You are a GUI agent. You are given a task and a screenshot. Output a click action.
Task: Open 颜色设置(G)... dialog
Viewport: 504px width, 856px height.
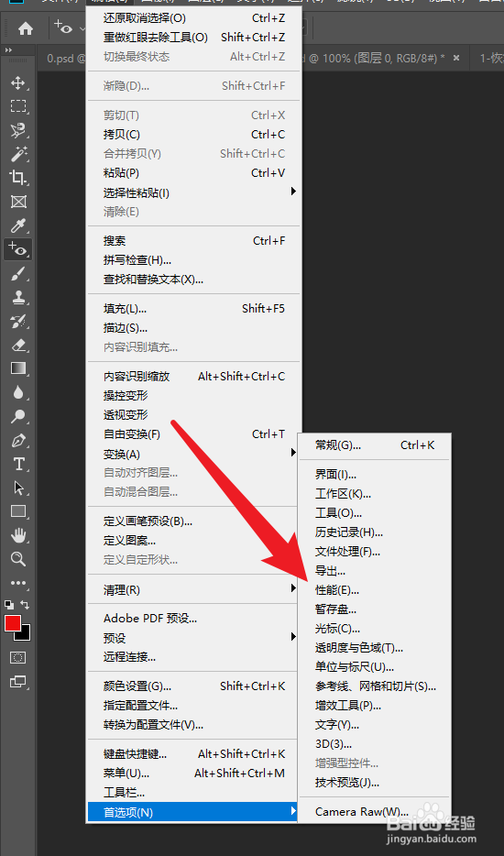(x=194, y=686)
